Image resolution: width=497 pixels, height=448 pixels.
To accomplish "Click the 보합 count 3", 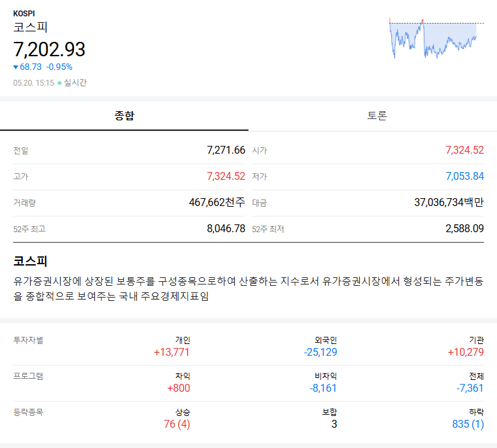I will click(x=334, y=424).
